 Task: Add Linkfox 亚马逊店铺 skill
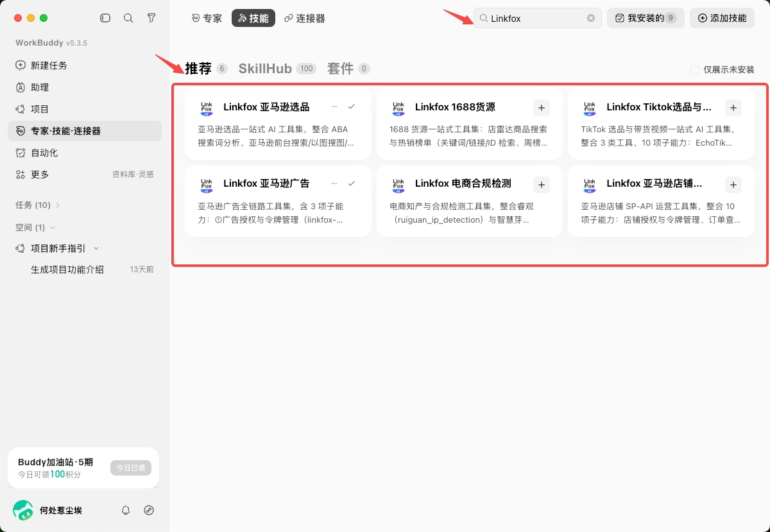(x=733, y=185)
